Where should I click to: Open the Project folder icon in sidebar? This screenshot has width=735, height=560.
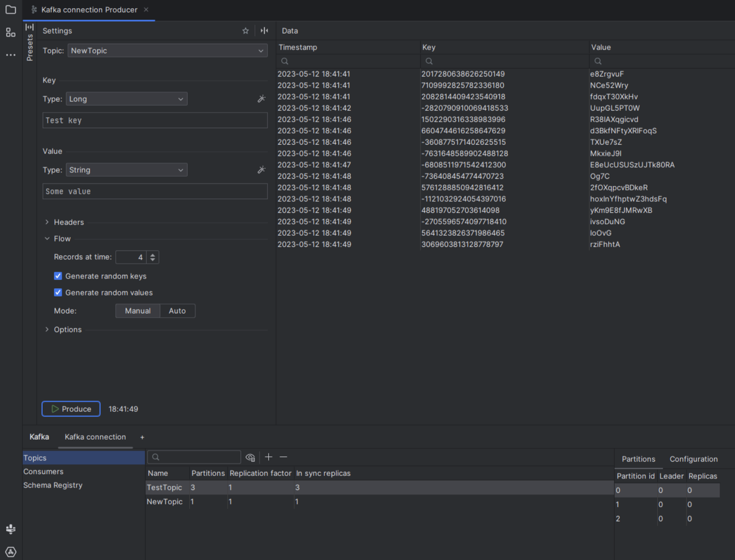coord(11,10)
